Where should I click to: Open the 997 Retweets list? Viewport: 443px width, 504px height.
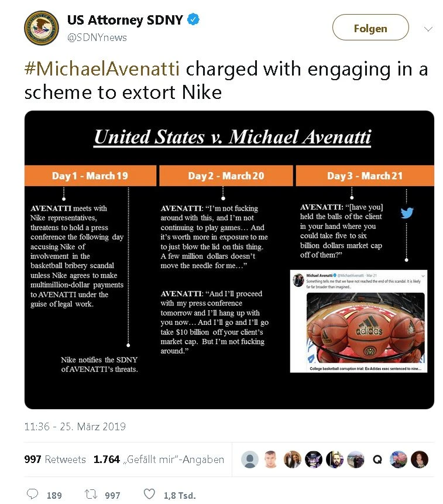tap(55, 460)
